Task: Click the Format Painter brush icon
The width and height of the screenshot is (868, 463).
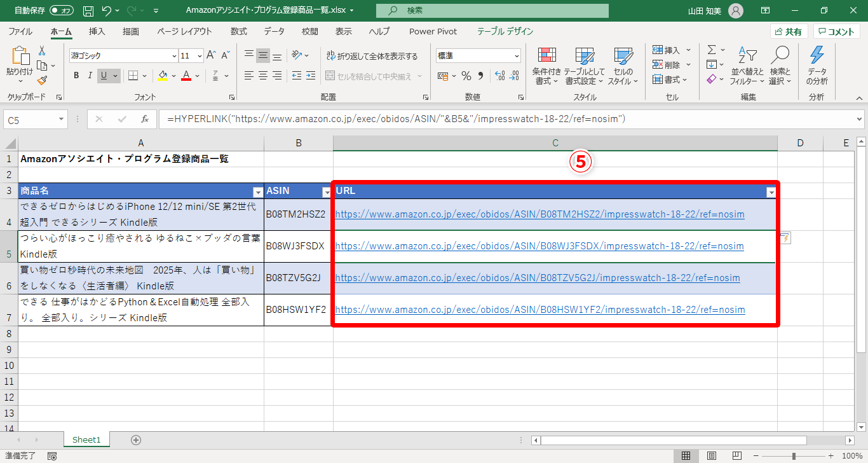Action: pyautogui.click(x=42, y=80)
